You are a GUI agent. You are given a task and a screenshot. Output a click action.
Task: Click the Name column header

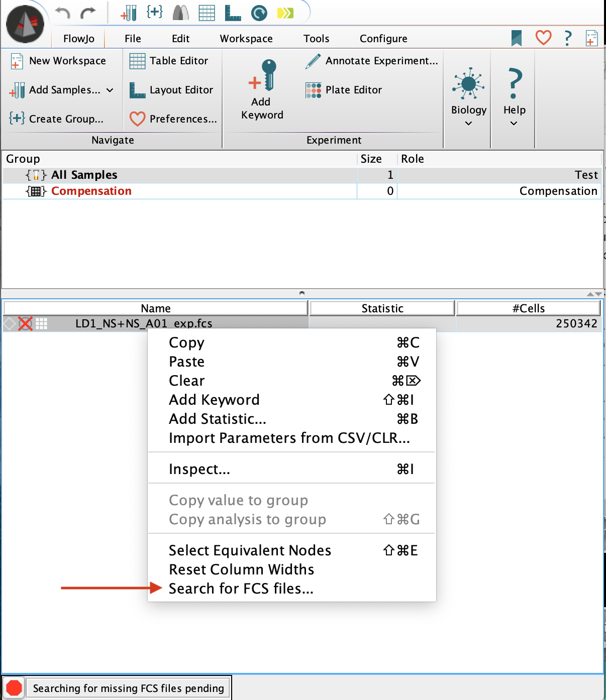point(156,308)
